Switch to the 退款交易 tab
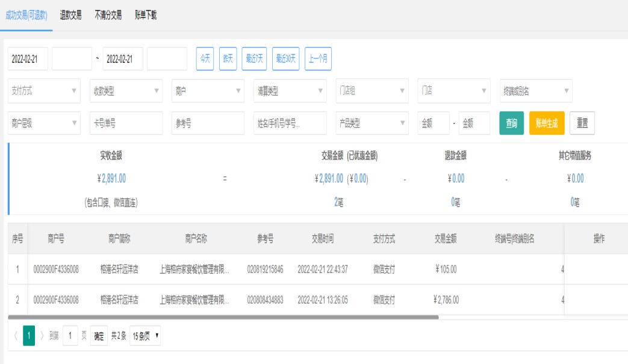This screenshot has height=364, width=628. [x=70, y=16]
